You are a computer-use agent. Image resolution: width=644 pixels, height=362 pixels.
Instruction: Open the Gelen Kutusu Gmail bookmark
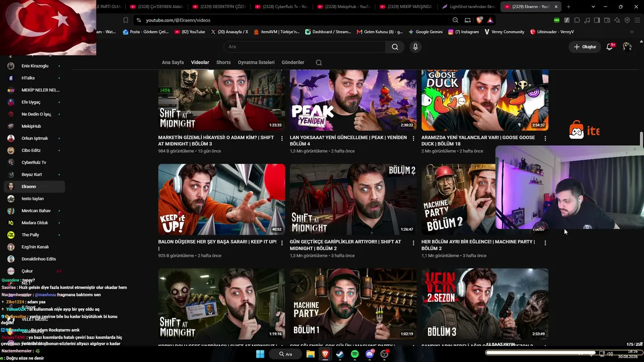pos(380,32)
